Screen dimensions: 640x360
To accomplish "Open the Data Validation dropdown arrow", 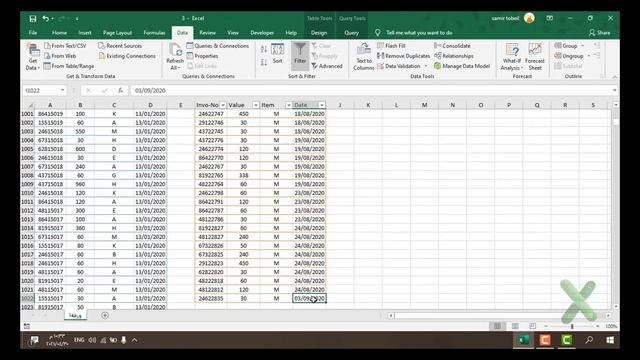I will pyautogui.click(x=426, y=66).
